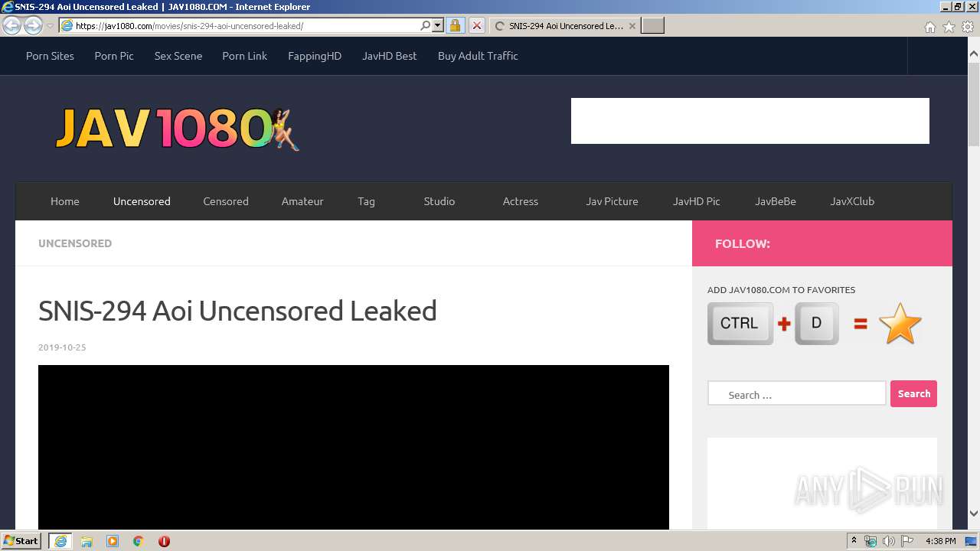Open the Sex Scene top link
The image size is (980, 551).
point(178,56)
